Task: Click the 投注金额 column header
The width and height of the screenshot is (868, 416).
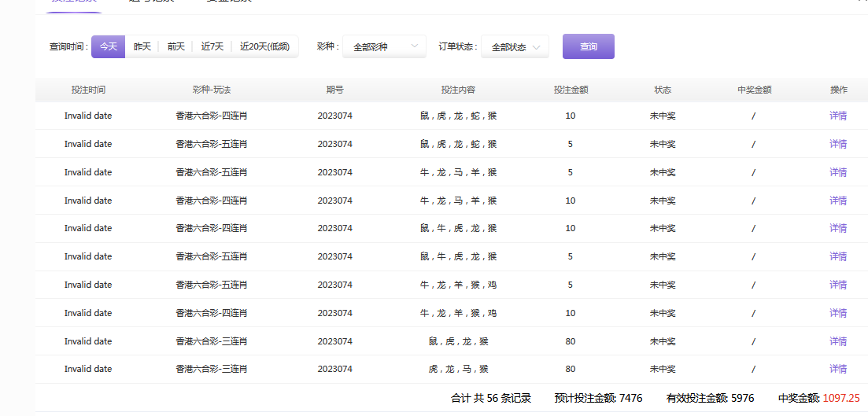Action: click(x=571, y=90)
